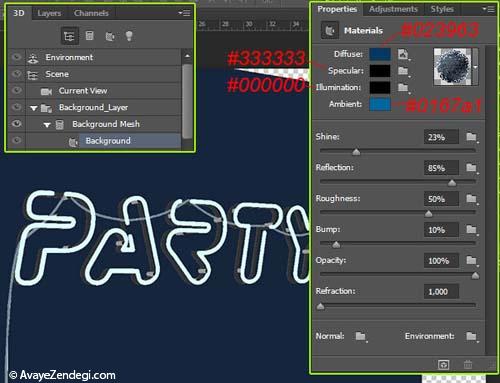Open Bump texture folder icon

click(x=471, y=230)
